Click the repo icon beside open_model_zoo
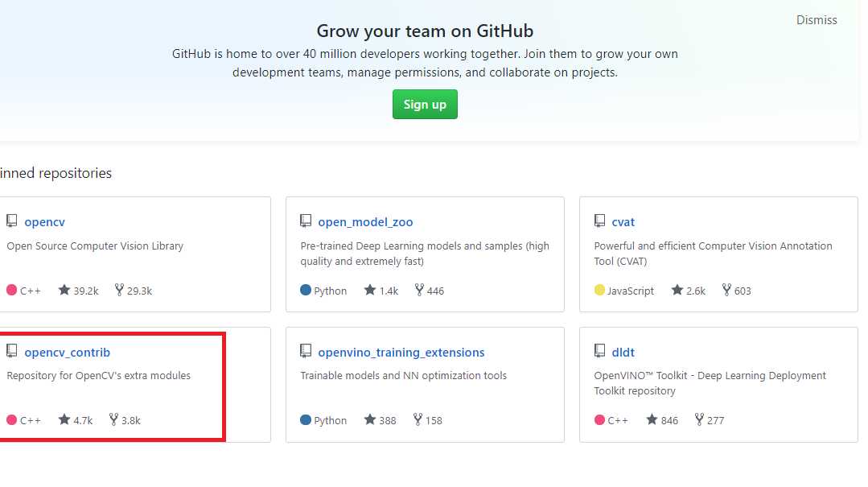Image resolution: width=868 pixels, height=487 pixels. (x=306, y=221)
